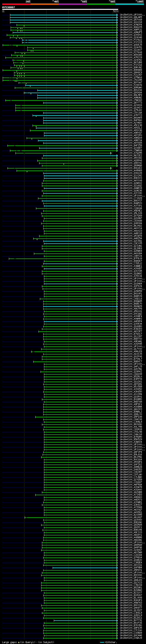Select the UniRef100_Q336R7 label
Image resolution: width=146 pixels, height=644 pixels.
(x=131, y=148)
